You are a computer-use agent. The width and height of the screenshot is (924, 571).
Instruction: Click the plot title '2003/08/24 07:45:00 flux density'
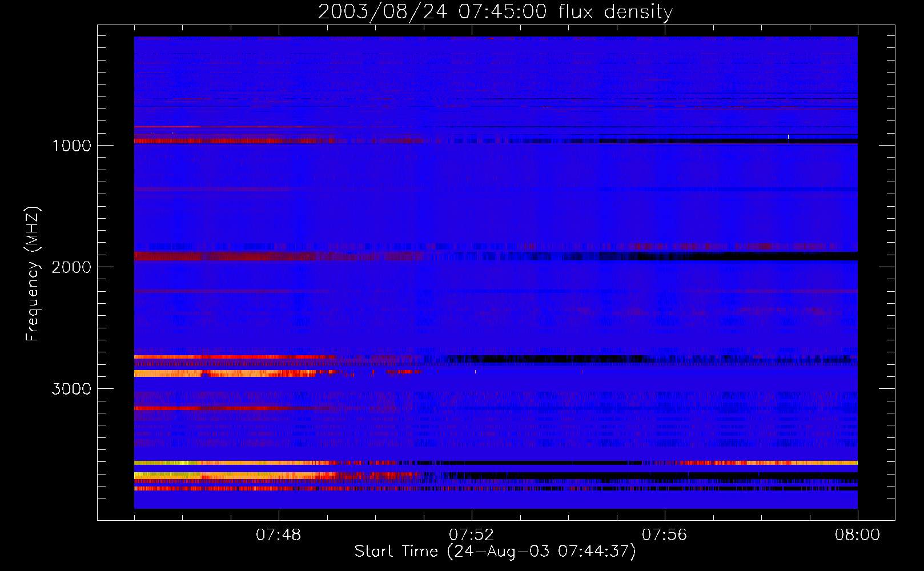495,11
